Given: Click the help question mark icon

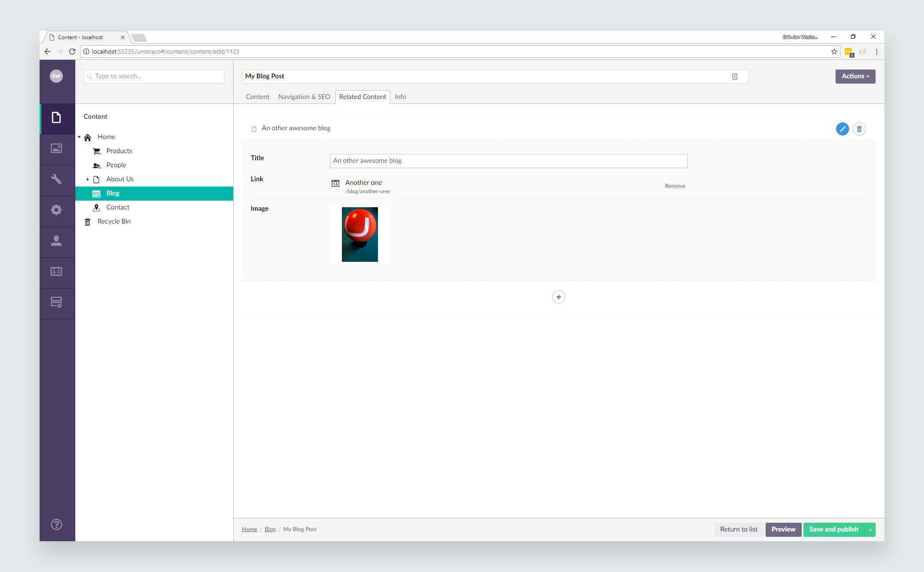Looking at the screenshot, I should point(56,524).
